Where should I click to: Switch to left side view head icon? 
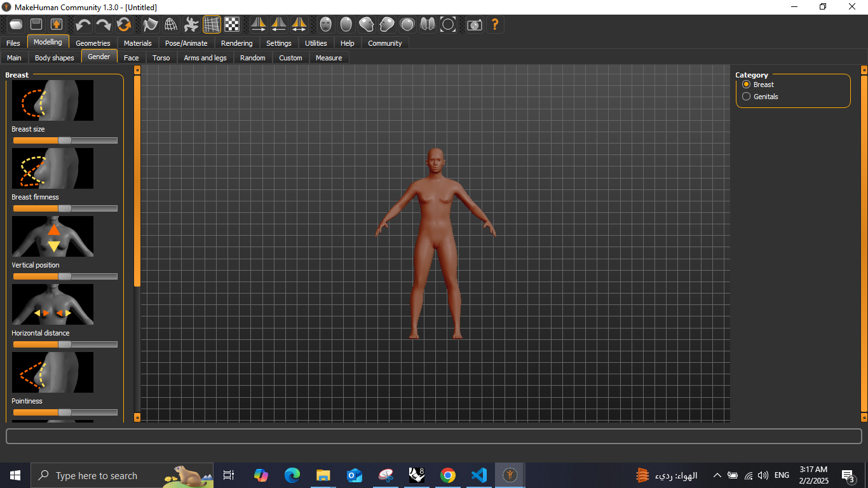click(x=387, y=25)
